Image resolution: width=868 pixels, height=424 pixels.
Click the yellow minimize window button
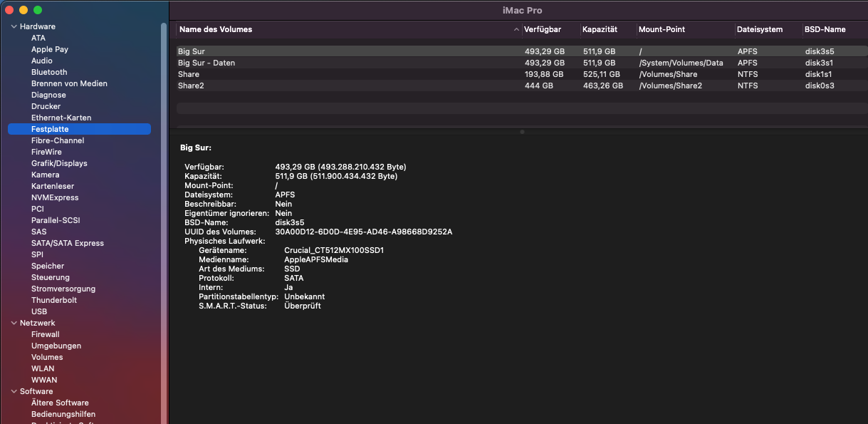(x=23, y=10)
